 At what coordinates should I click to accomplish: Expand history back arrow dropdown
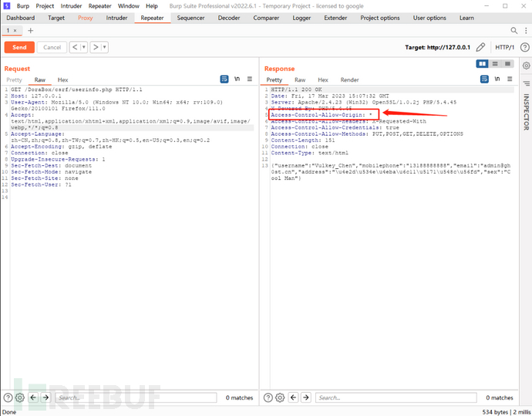(83, 47)
